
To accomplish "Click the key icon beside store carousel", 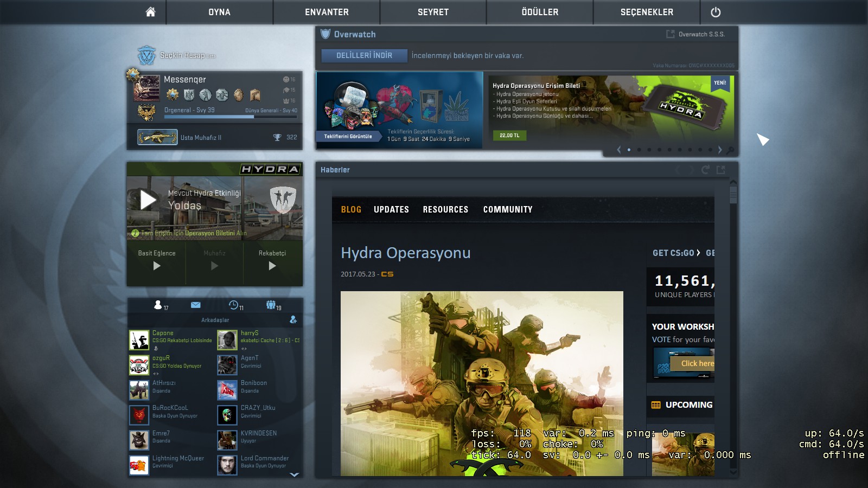I will (730, 150).
